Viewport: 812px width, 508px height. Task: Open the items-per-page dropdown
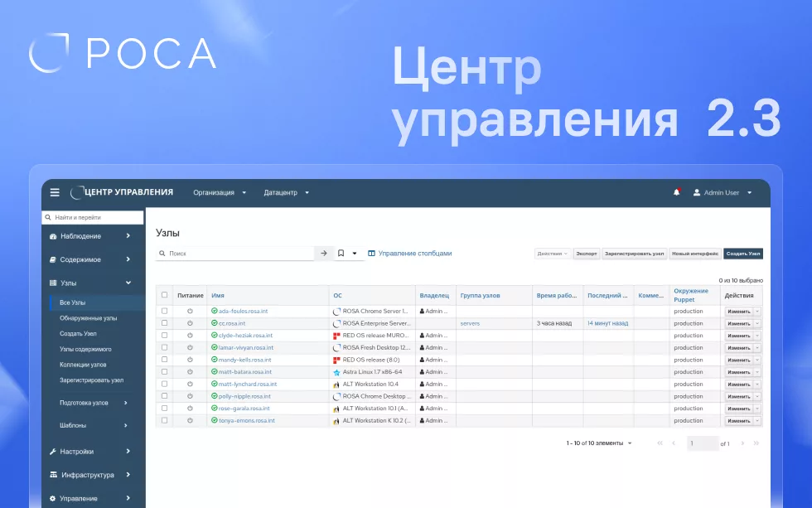click(x=599, y=443)
